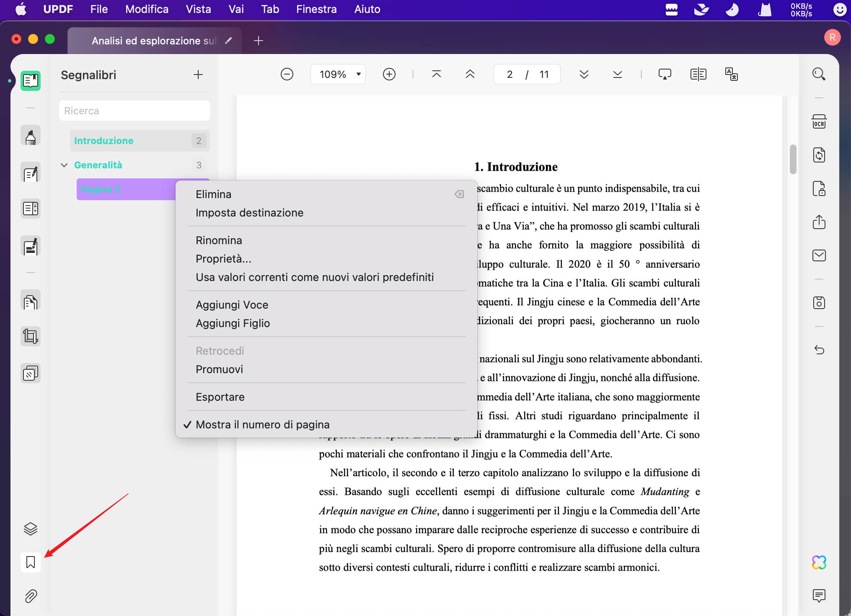Jump to the first page
This screenshot has width=851, height=616.
437,74
